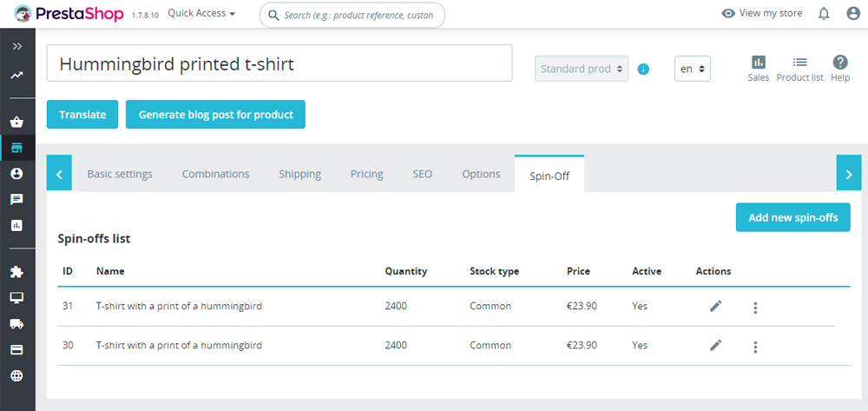868x411 pixels.
Task: Click Common stock type in row 30
Action: click(490, 345)
